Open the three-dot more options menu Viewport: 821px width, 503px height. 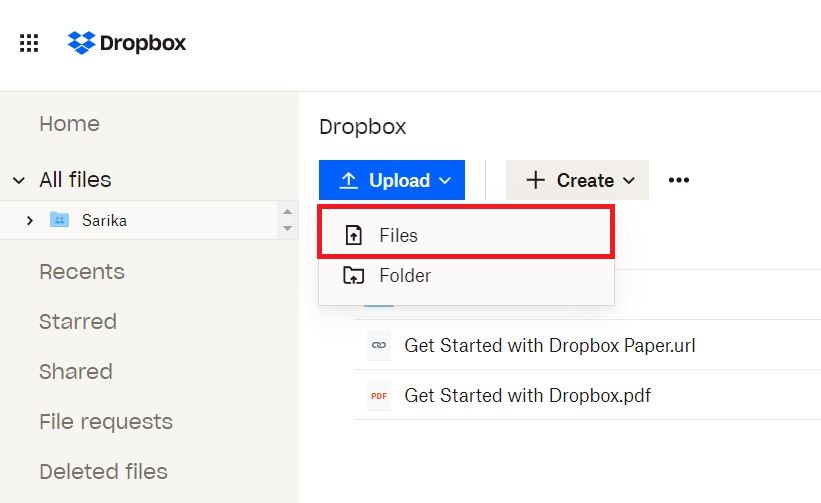(679, 180)
